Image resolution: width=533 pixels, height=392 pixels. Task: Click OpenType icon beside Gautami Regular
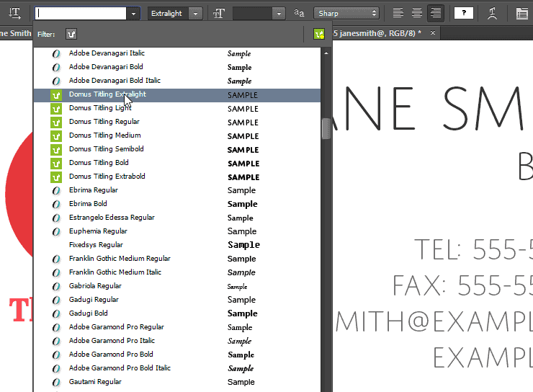56,383
